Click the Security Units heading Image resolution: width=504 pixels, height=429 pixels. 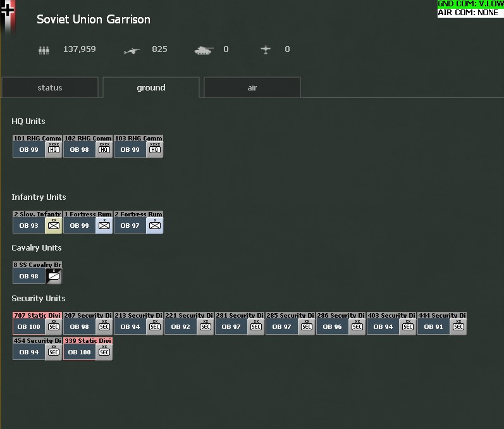point(39,299)
